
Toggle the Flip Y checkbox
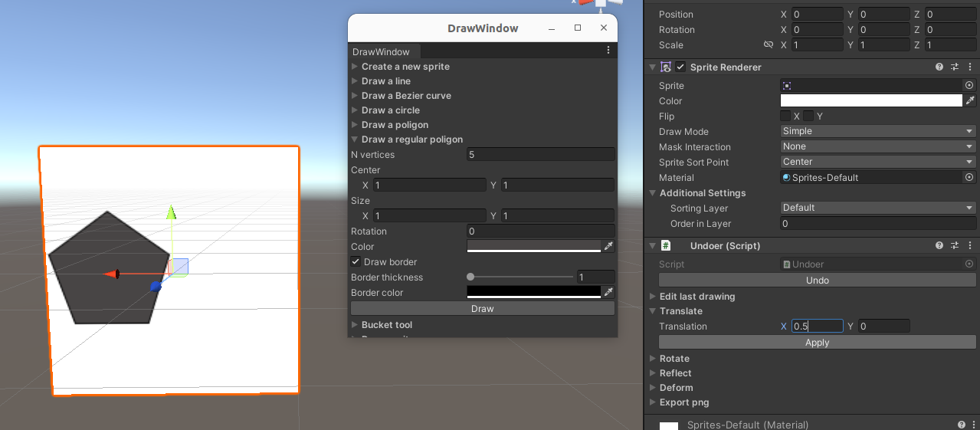[808, 116]
